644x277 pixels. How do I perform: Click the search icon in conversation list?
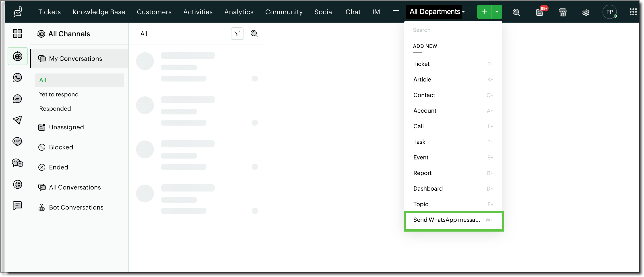point(254,33)
